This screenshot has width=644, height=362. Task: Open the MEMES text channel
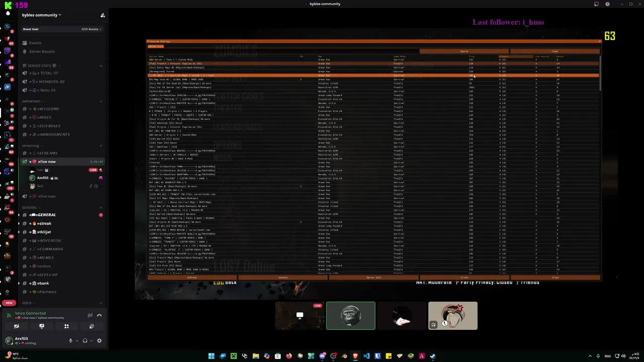(x=62, y=257)
